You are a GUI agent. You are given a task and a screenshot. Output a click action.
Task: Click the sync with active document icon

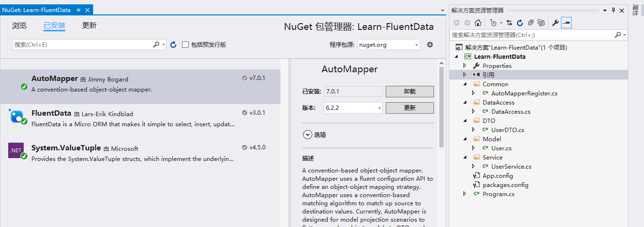[509, 23]
